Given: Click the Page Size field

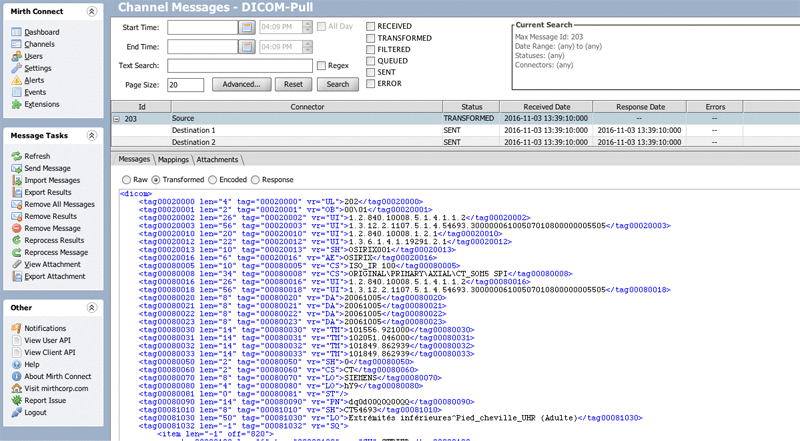Looking at the screenshot, I should click(186, 85).
